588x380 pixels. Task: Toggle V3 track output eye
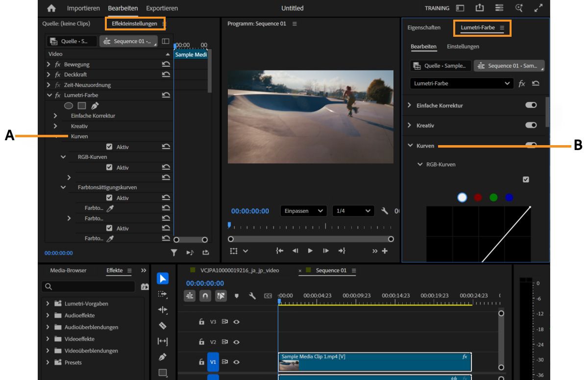(x=236, y=322)
